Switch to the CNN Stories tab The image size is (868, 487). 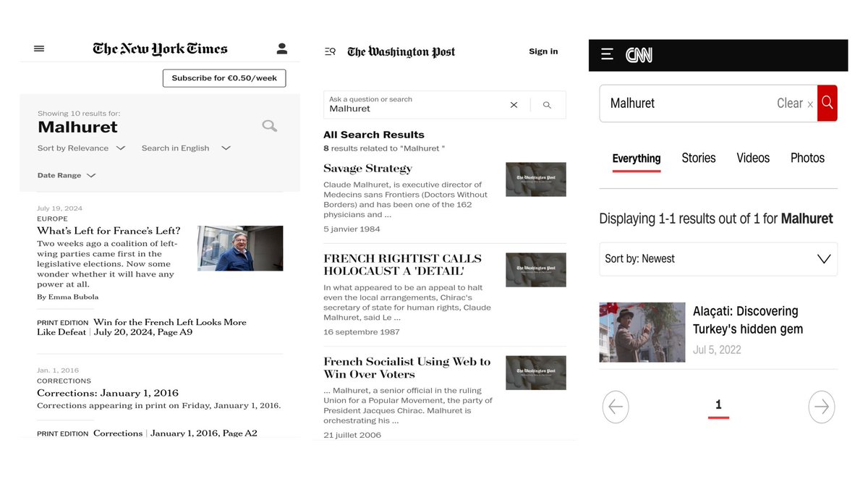click(699, 158)
